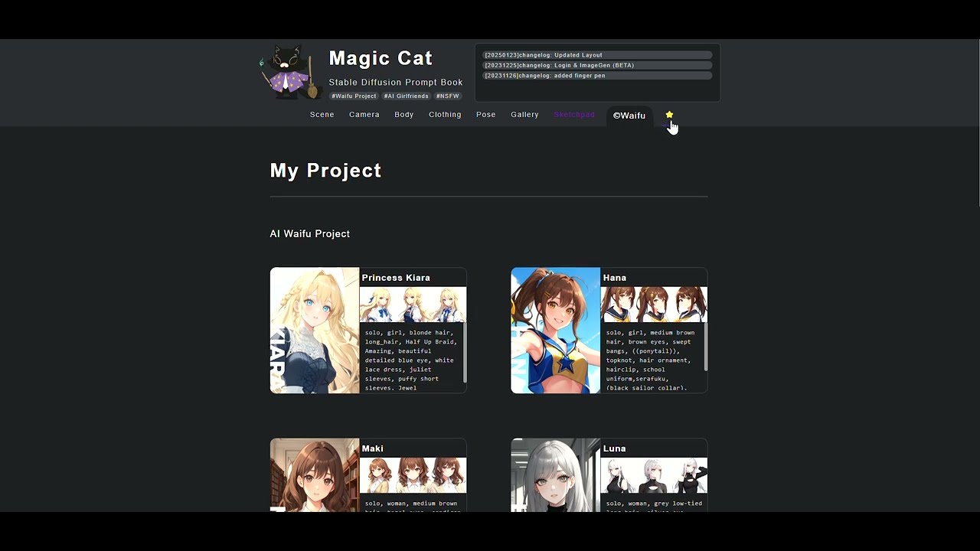
Task: Open the Clothing menu
Action: point(445,115)
